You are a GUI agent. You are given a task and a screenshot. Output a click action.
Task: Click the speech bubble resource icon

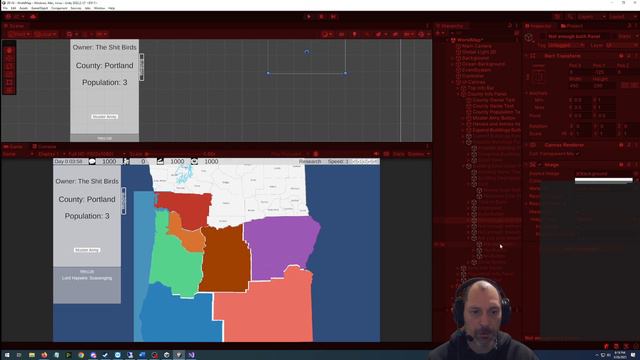point(92,162)
